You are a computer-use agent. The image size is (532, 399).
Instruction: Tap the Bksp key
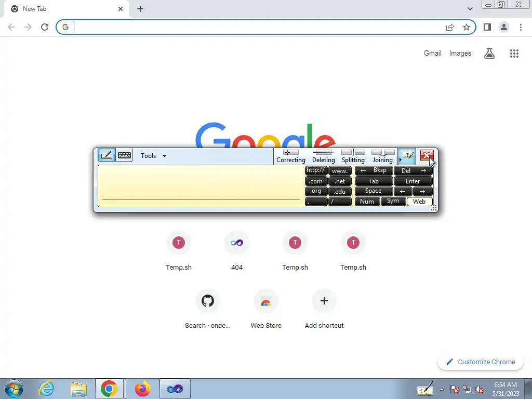374,170
